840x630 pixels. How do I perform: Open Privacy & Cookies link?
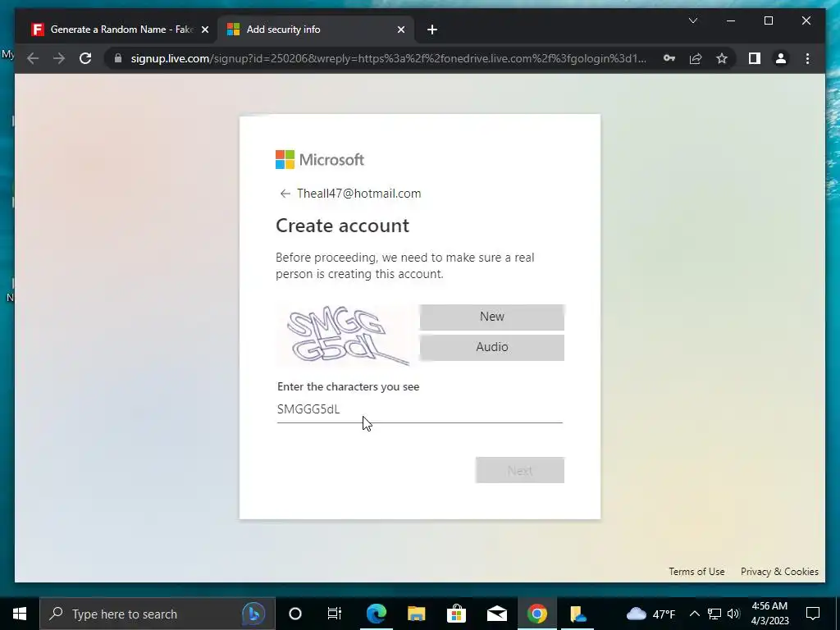[x=779, y=572]
